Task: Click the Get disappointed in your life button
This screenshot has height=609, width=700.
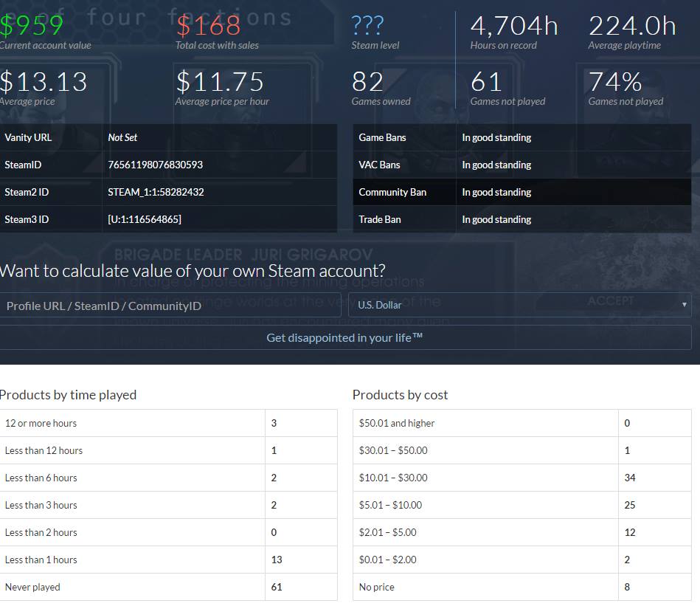Action: 345,338
